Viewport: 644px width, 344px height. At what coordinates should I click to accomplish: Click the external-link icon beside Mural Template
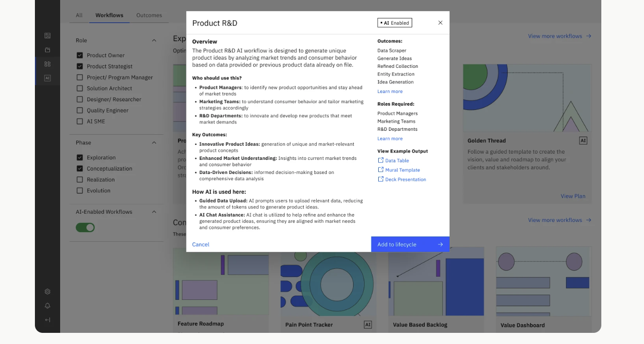point(380,170)
